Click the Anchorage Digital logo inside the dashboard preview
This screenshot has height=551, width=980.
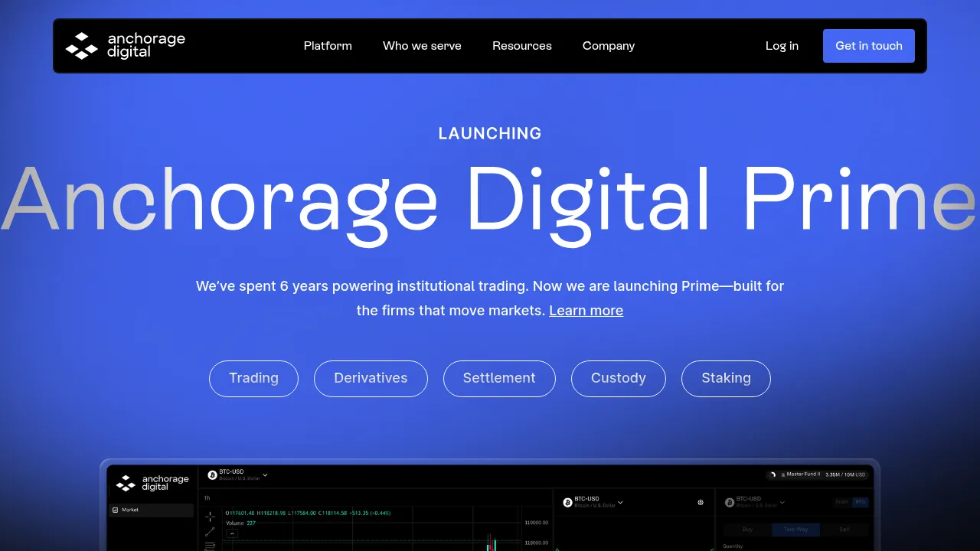pyautogui.click(x=152, y=483)
